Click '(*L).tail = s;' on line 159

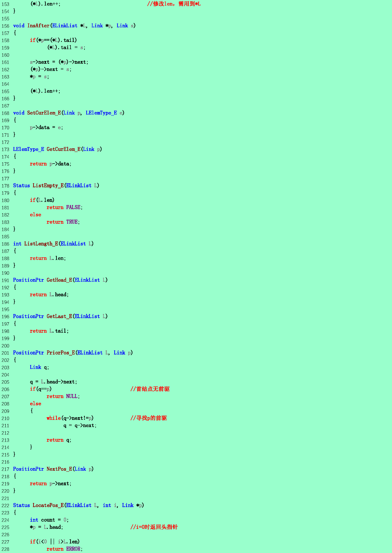point(66,47)
